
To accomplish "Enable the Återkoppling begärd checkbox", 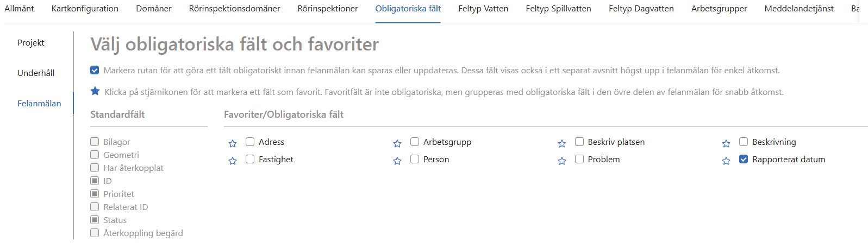I will point(95,233).
